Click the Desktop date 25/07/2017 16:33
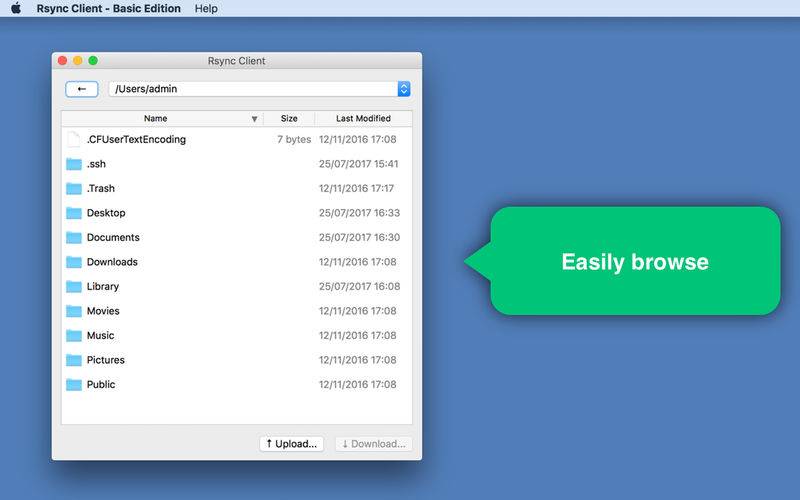Screen dimensions: 800x500 pos(359,213)
